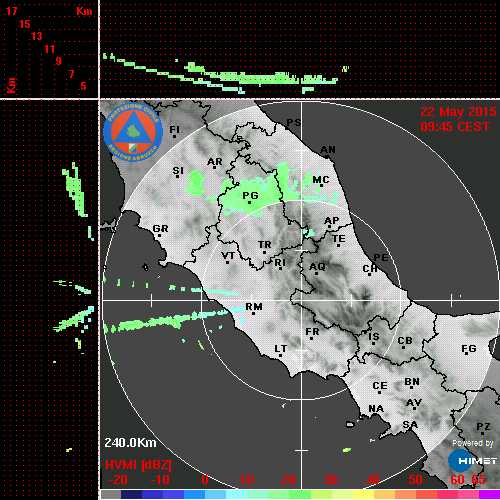Click the dark blue -20 dBZ swatch
This screenshot has width=500, height=500.
click(x=131, y=494)
